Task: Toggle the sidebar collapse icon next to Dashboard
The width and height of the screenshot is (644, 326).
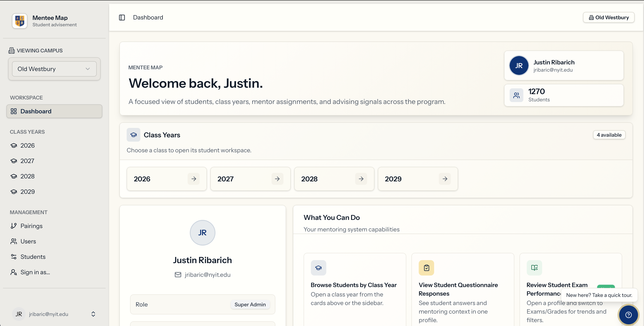Action: [x=122, y=18]
